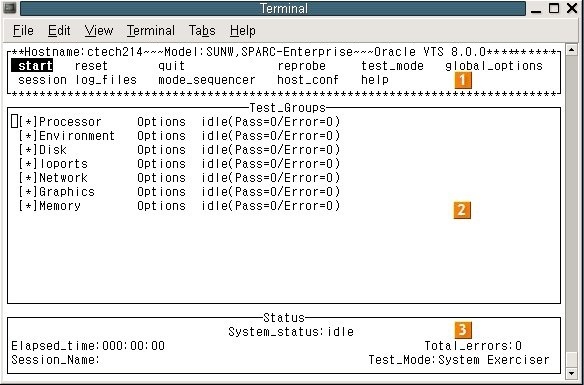The image size is (584, 385).
Task: Click the Network group name
Action: tap(63, 178)
